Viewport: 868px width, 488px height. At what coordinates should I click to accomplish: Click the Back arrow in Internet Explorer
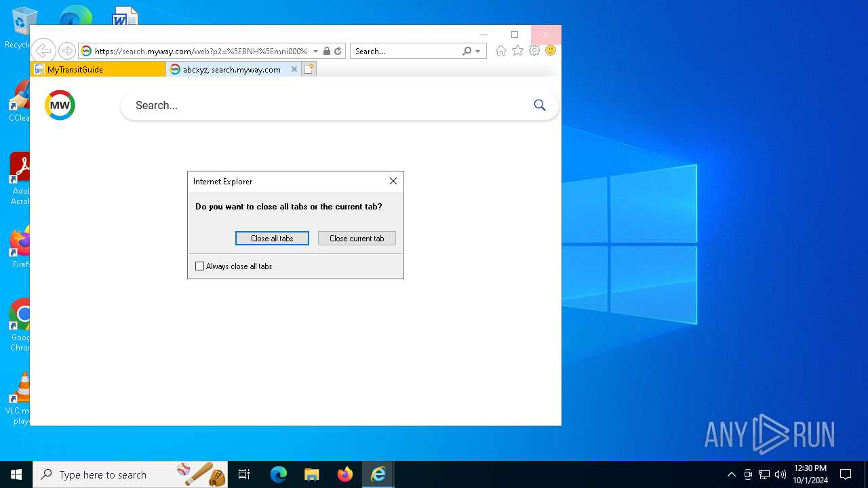pyautogui.click(x=43, y=51)
